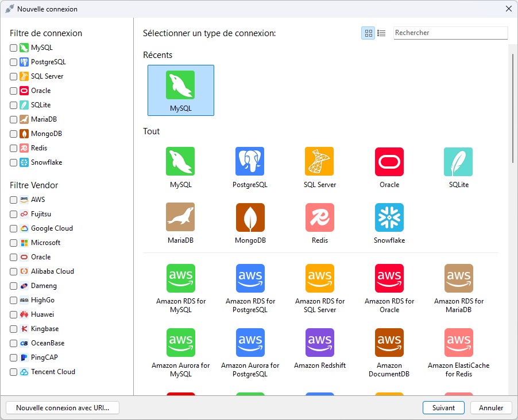Enable the Redis connection filter

[x=14, y=148]
